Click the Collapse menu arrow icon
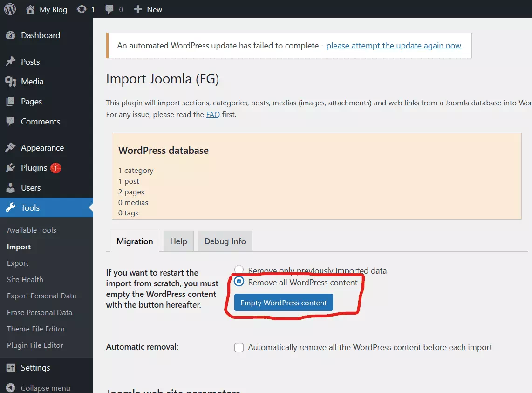 tap(11, 387)
